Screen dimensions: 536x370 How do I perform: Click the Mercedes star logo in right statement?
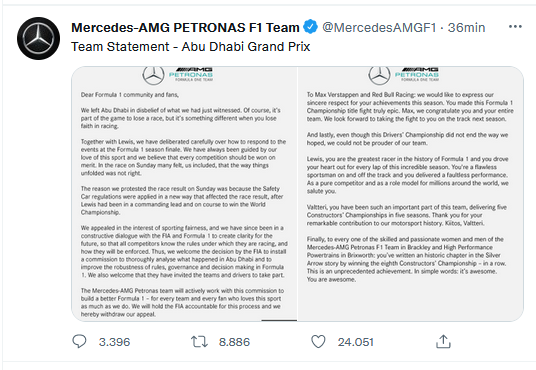[379, 76]
